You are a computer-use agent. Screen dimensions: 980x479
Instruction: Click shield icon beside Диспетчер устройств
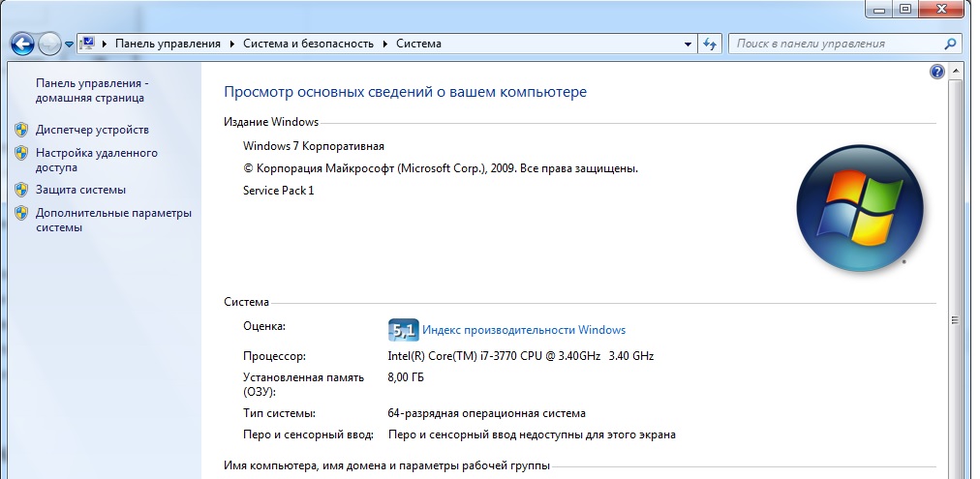(x=21, y=130)
